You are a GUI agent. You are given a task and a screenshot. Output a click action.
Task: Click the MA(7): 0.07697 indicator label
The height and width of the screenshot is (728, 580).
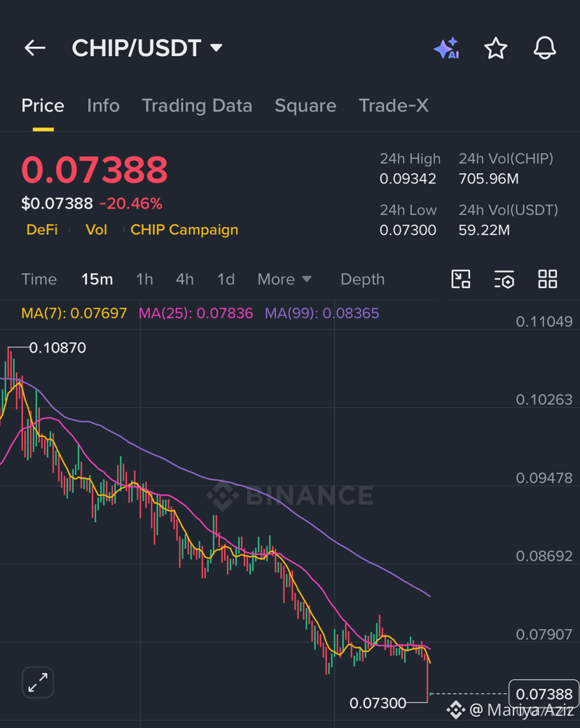(x=74, y=313)
